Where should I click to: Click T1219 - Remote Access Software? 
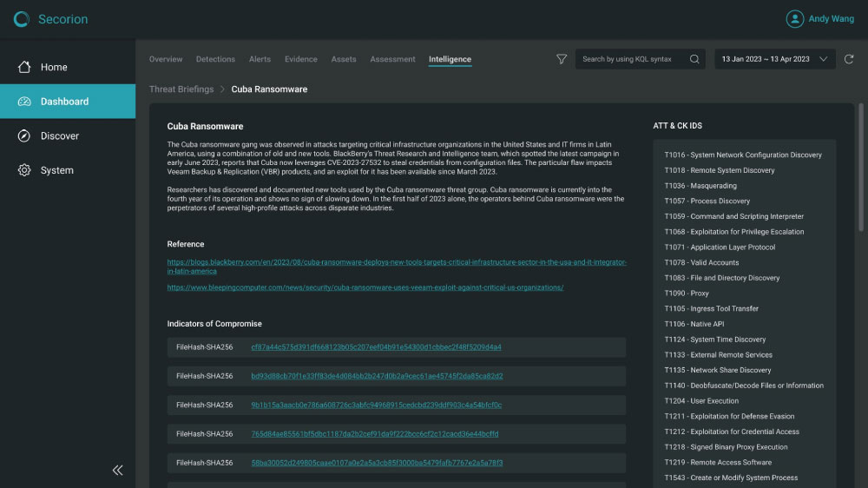[x=718, y=463]
